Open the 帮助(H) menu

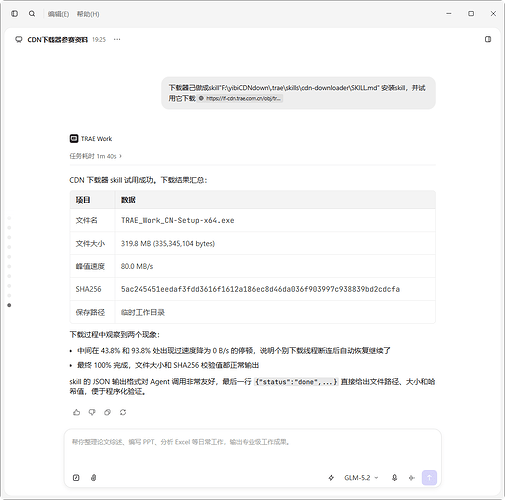coord(88,14)
